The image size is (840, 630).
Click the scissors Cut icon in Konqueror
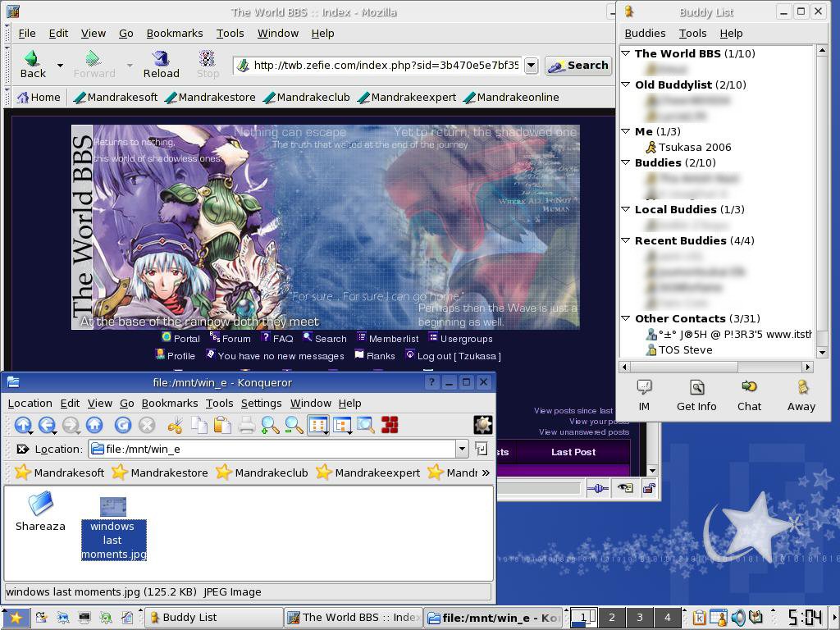175,425
